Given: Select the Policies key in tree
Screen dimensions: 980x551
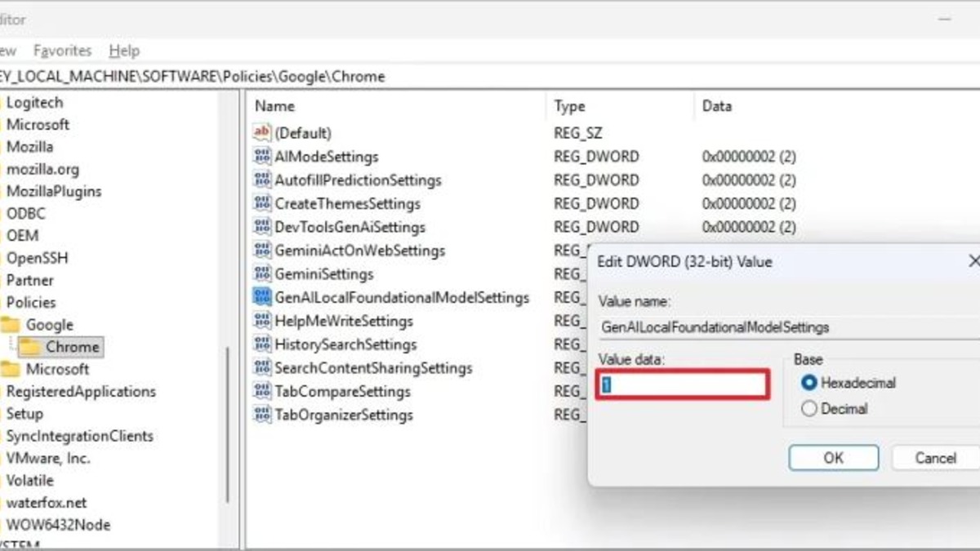Looking at the screenshot, I should (x=31, y=302).
